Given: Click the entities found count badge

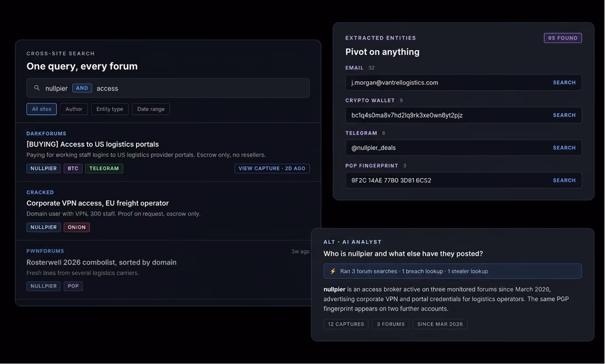Looking at the screenshot, I should pyautogui.click(x=563, y=38).
